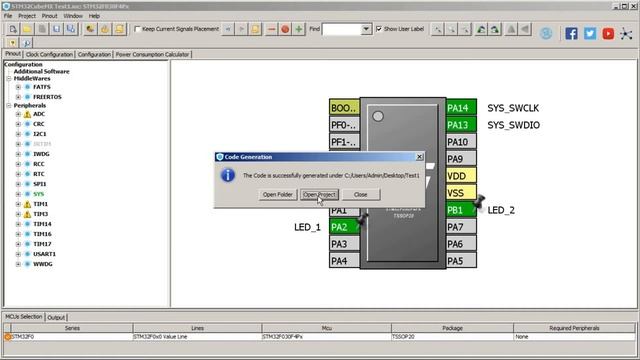Click the Package column header
The height and width of the screenshot is (360, 640).
[x=452, y=328]
